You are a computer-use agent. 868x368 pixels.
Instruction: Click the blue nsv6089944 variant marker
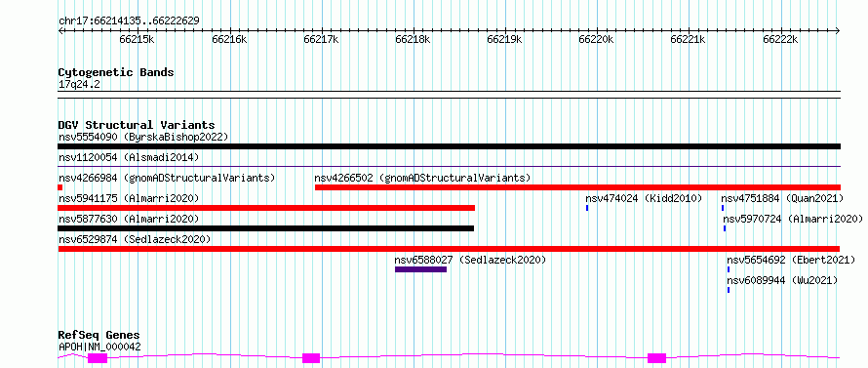pos(729,290)
